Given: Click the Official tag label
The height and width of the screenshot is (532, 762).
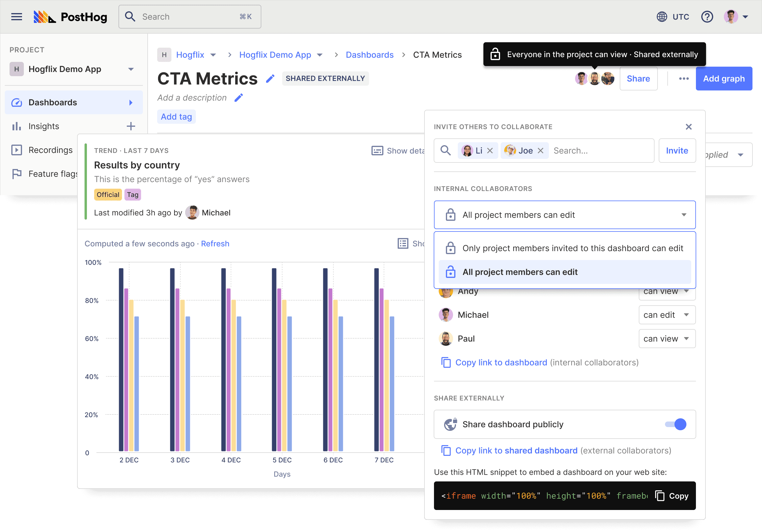Looking at the screenshot, I should tap(108, 195).
